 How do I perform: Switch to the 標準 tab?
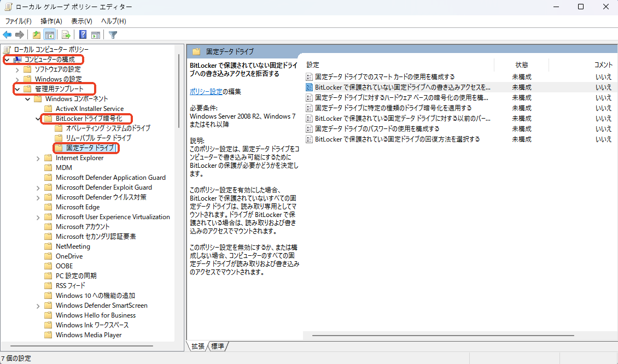click(x=218, y=346)
